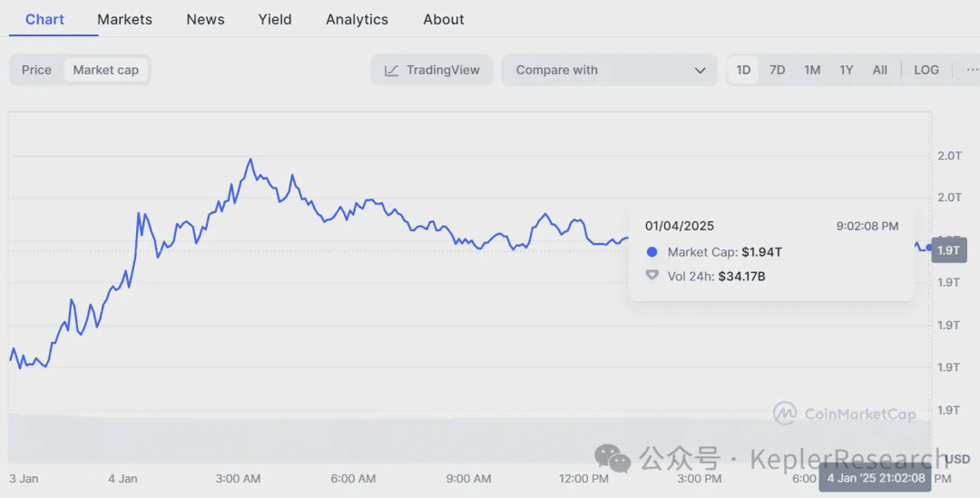Select the 7D time range
Image resolution: width=980 pixels, height=498 pixels.
click(x=778, y=70)
